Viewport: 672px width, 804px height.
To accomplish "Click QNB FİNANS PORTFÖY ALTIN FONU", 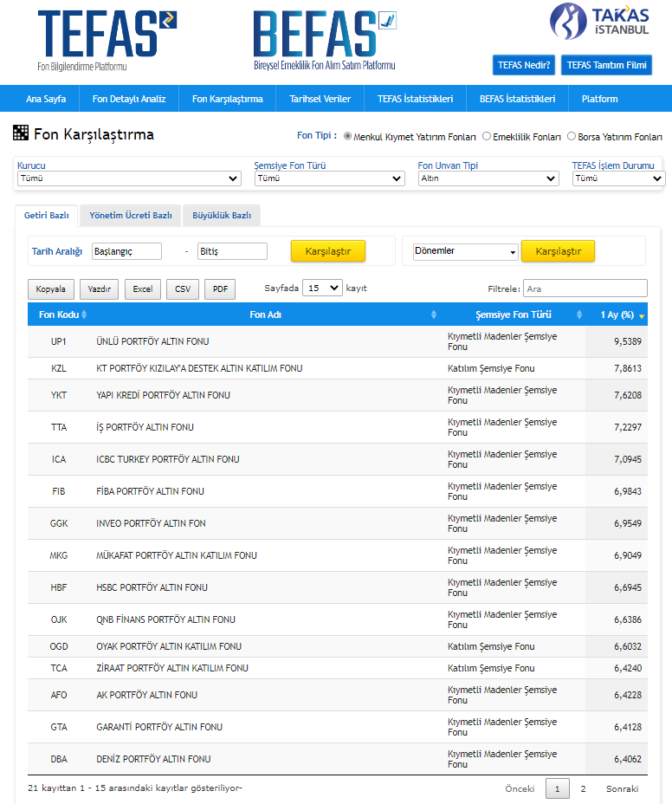I will point(165,619).
